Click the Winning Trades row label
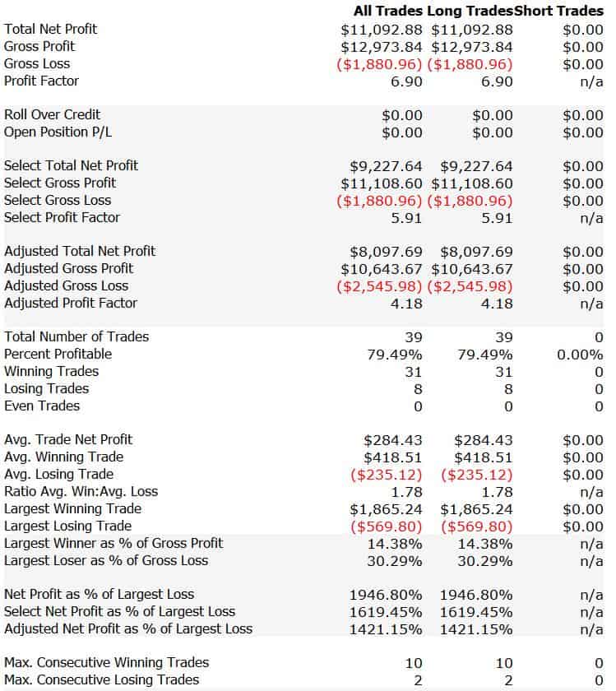Screen dimensions: 616x691 51,372
